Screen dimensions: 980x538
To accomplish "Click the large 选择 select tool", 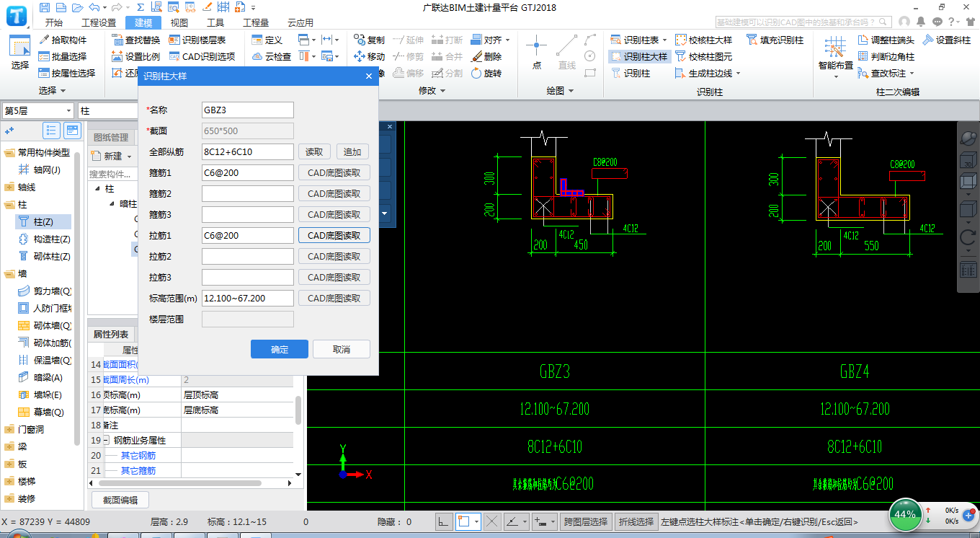I will click(x=19, y=53).
